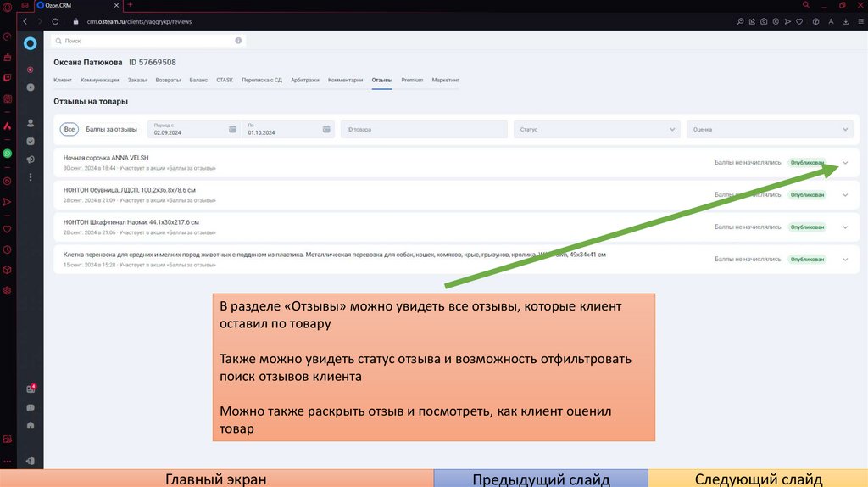The width and height of the screenshot is (868, 487).
Task: Open the tasks checkmark icon in CRM sidebar
Action: [x=31, y=142]
